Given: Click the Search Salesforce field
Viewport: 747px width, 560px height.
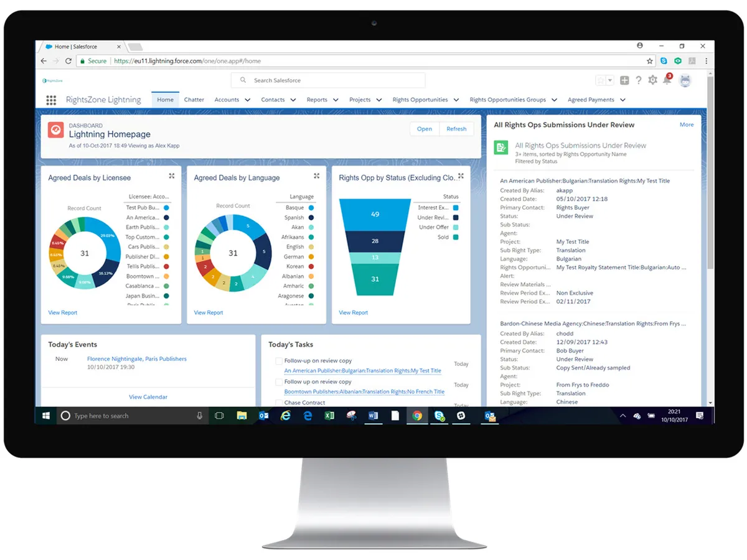Looking at the screenshot, I should coord(328,80).
